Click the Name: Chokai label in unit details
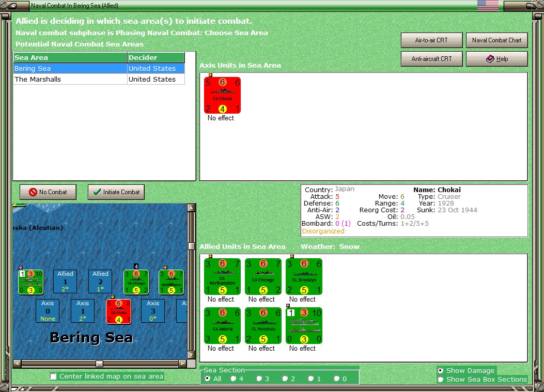The width and height of the screenshot is (544, 392). 437,190
